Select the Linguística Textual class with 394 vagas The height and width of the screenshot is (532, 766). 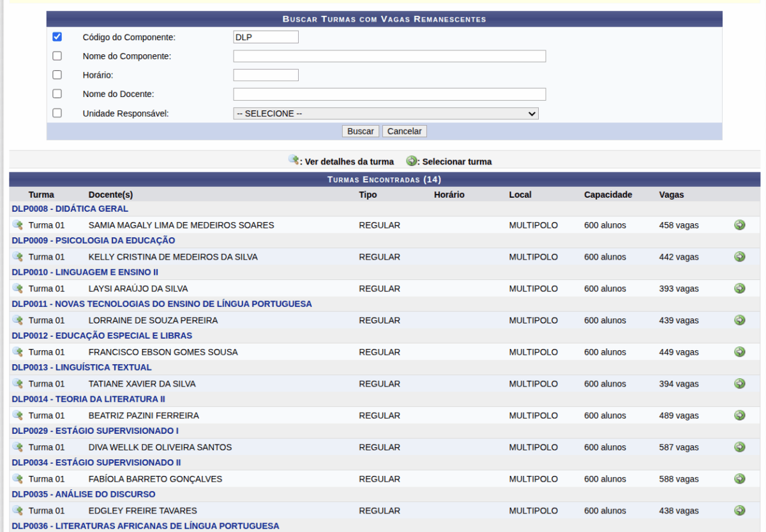(740, 383)
